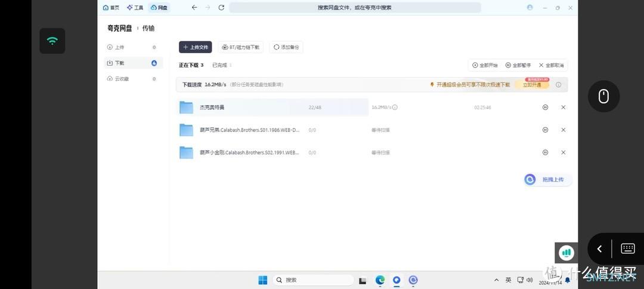This screenshot has width=644, height=289.
Task: Open the purple Quark netdisk taskbar icon
Action: coord(413,280)
